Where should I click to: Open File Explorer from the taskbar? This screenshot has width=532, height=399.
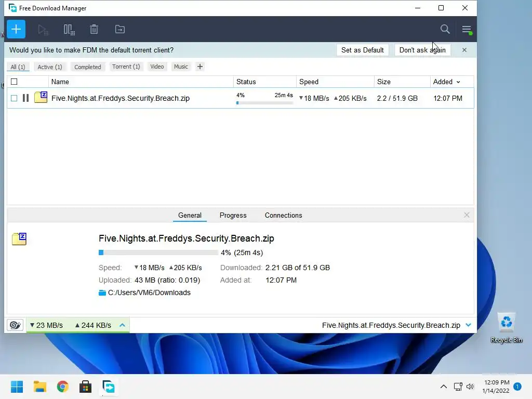click(x=39, y=387)
